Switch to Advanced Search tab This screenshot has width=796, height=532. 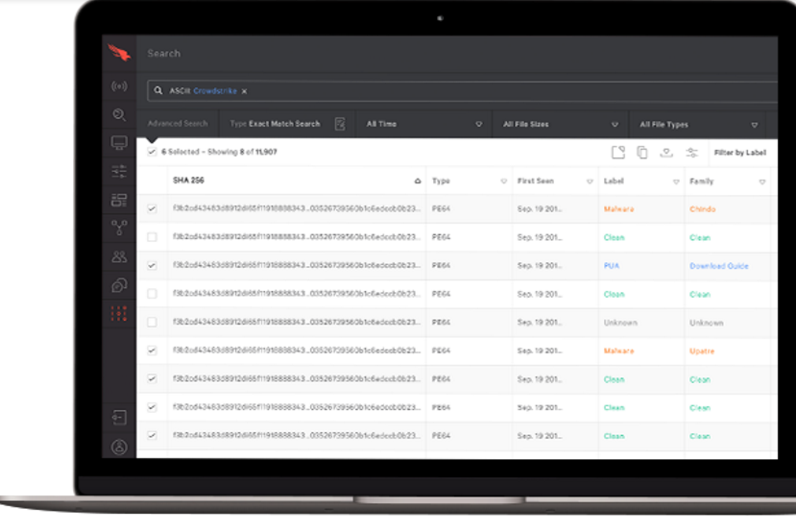tap(178, 124)
